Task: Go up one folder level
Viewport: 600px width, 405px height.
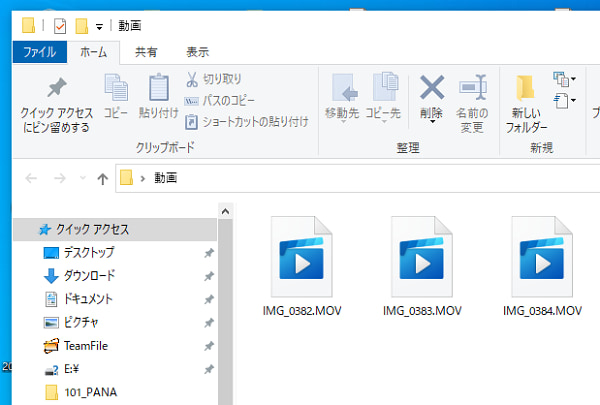Action: [102, 179]
